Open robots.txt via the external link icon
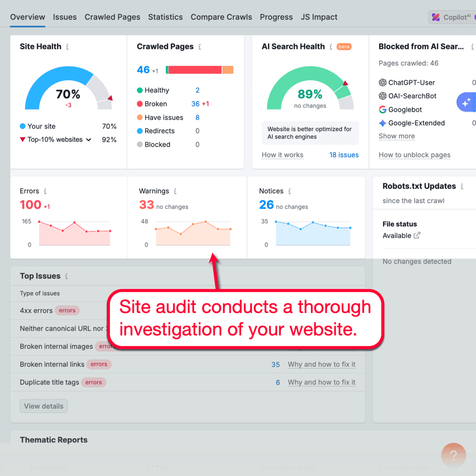Screen dimensions: 476x476 tap(417, 235)
